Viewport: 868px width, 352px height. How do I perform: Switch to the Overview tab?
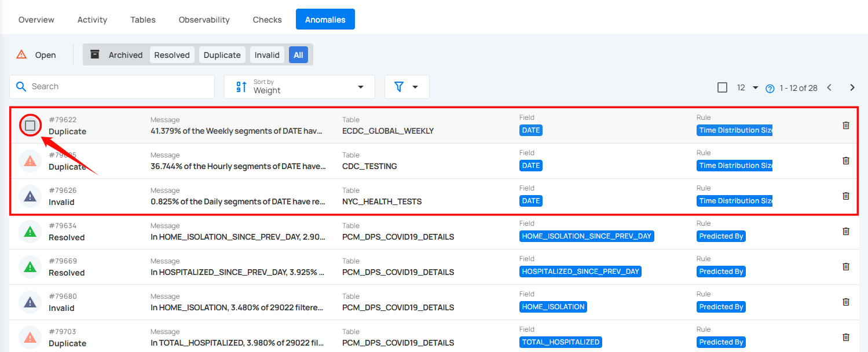pyautogui.click(x=36, y=20)
